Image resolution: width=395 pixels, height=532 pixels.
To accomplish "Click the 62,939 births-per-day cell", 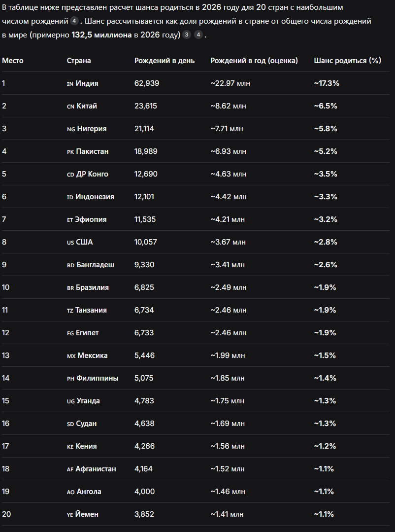I will 147,83.
